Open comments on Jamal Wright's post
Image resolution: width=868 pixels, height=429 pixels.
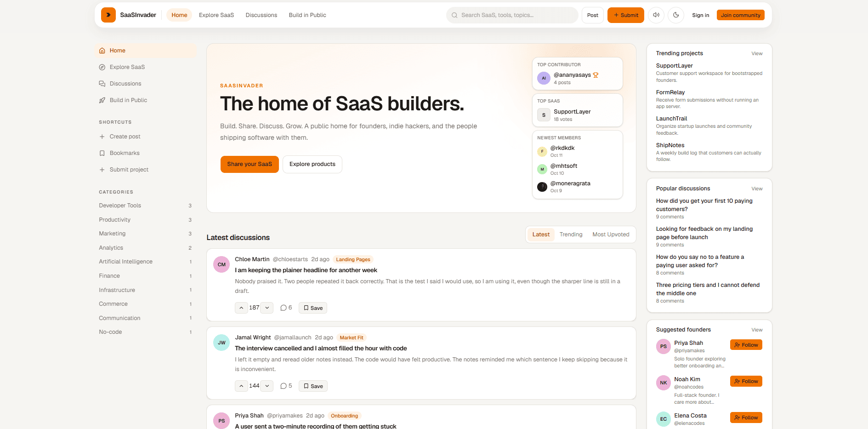click(286, 386)
